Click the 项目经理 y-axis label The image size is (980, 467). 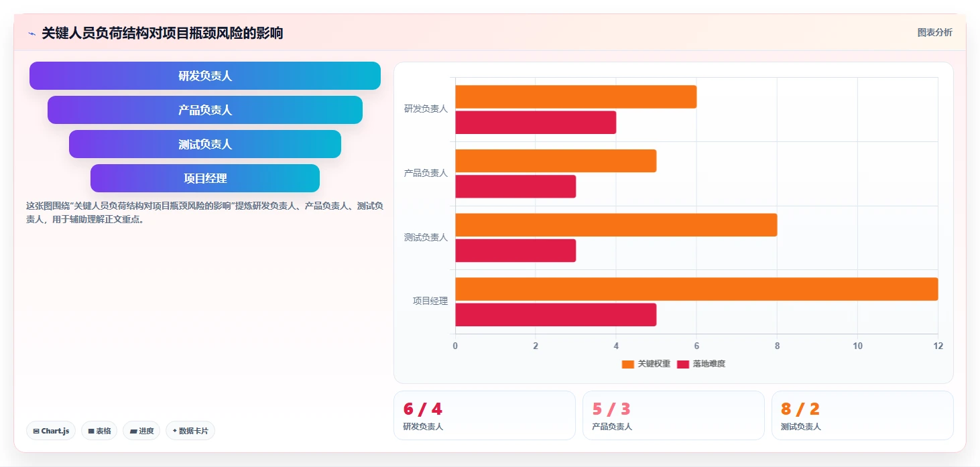430,302
